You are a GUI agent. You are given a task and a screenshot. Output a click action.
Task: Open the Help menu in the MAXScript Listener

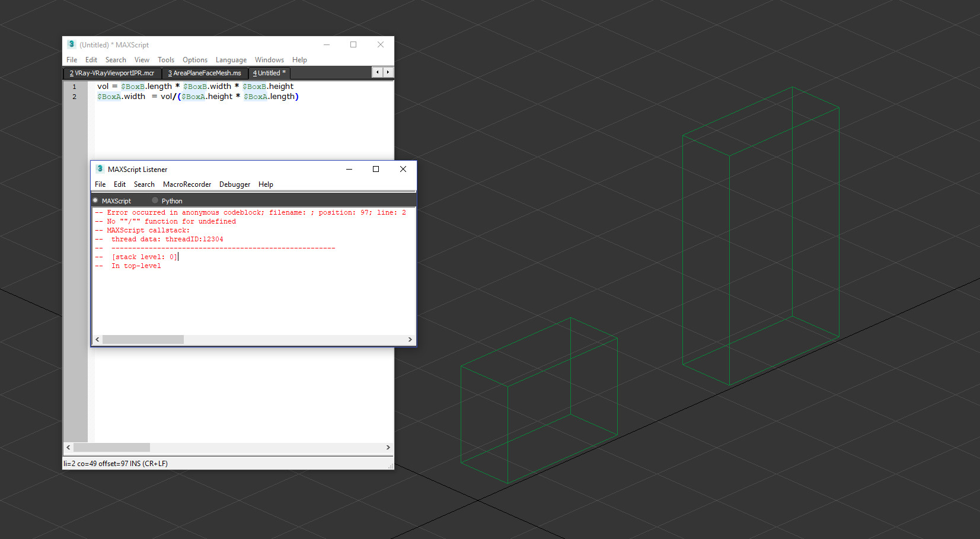click(x=266, y=184)
